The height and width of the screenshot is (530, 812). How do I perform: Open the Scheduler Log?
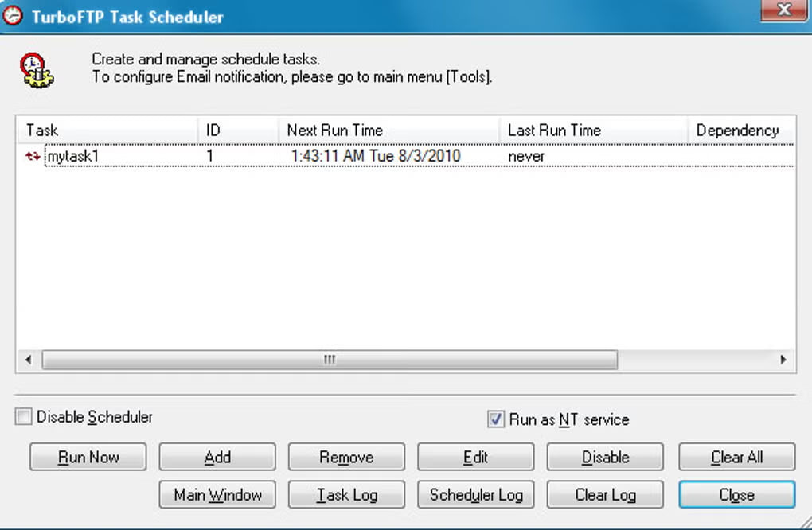pos(475,495)
